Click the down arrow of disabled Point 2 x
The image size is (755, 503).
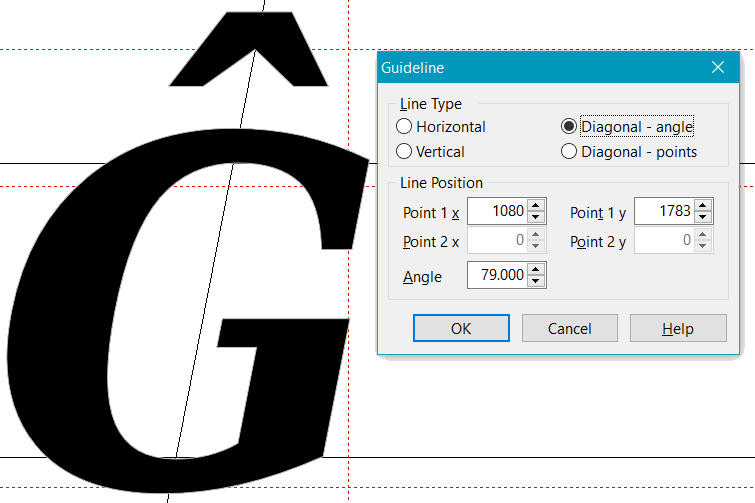(x=536, y=246)
